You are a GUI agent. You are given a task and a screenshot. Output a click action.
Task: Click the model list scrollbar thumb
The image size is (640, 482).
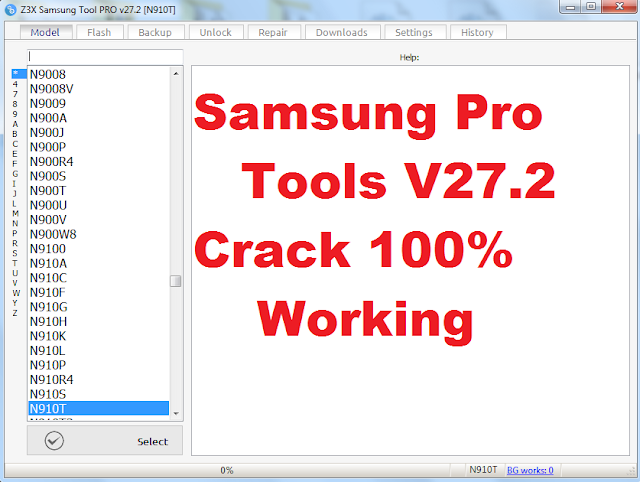(x=176, y=281)
